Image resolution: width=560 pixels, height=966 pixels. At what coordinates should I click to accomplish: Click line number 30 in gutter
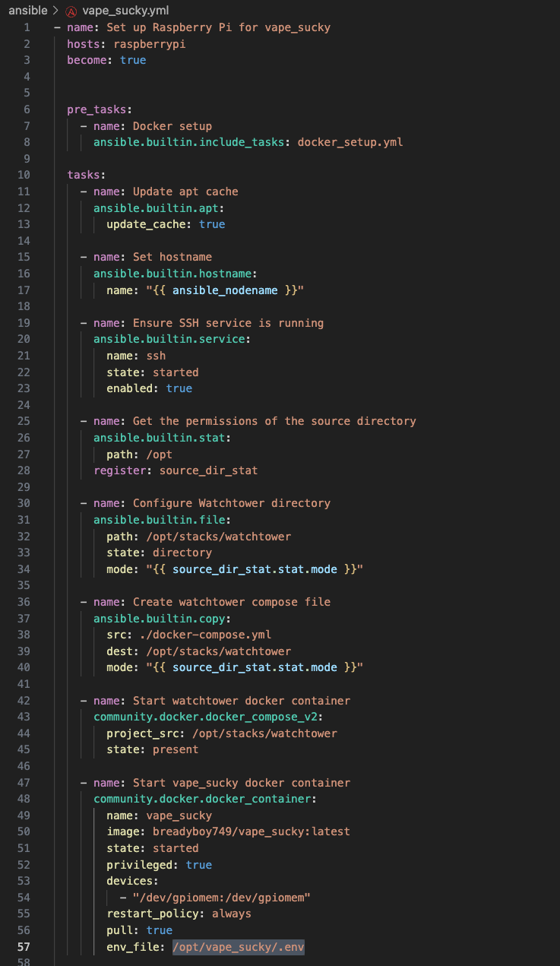tap(24, 503)
